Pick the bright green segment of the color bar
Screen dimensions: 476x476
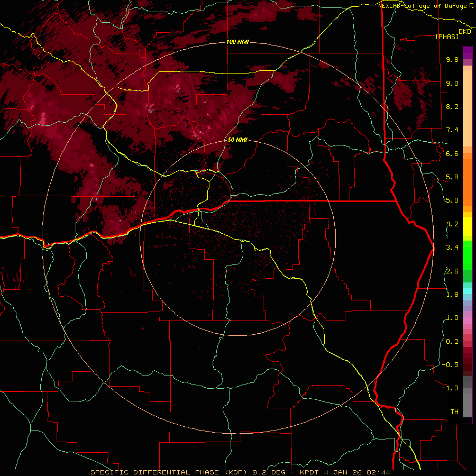[467, 255]
